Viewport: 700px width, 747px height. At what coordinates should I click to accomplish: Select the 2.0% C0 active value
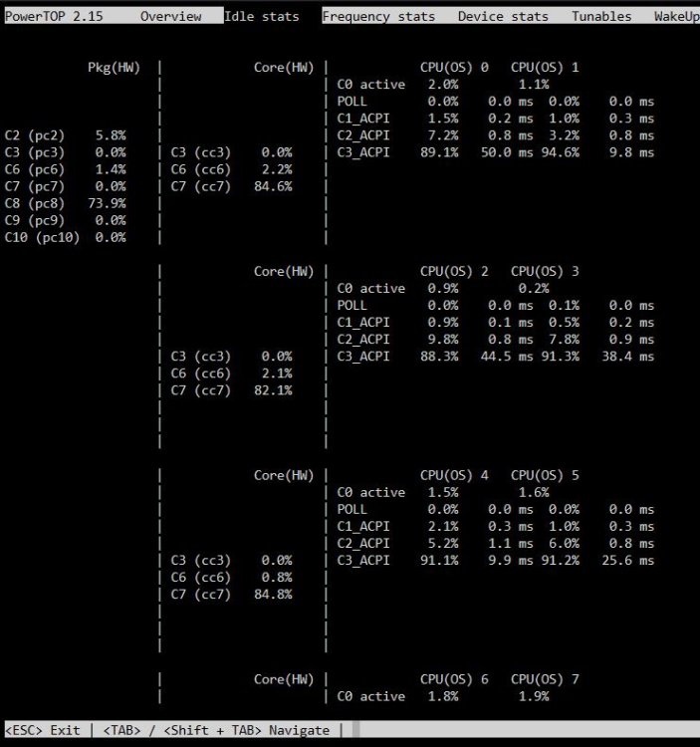[443, 85]
